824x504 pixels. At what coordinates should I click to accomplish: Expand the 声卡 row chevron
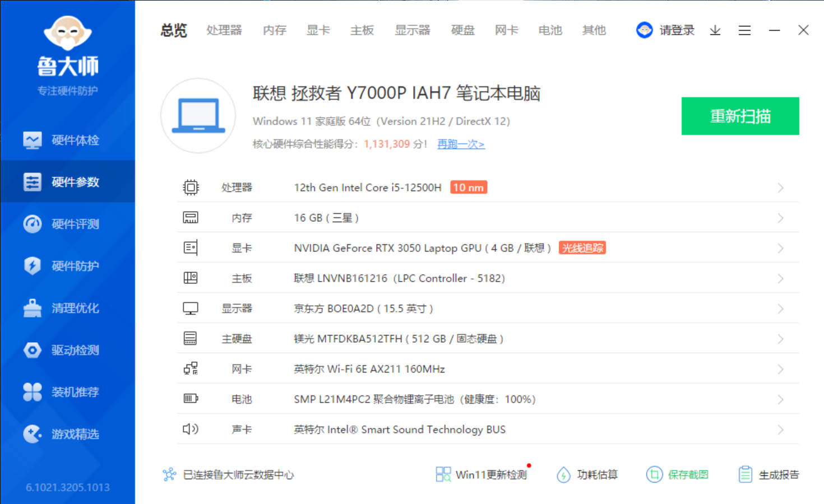pos(780,430)
